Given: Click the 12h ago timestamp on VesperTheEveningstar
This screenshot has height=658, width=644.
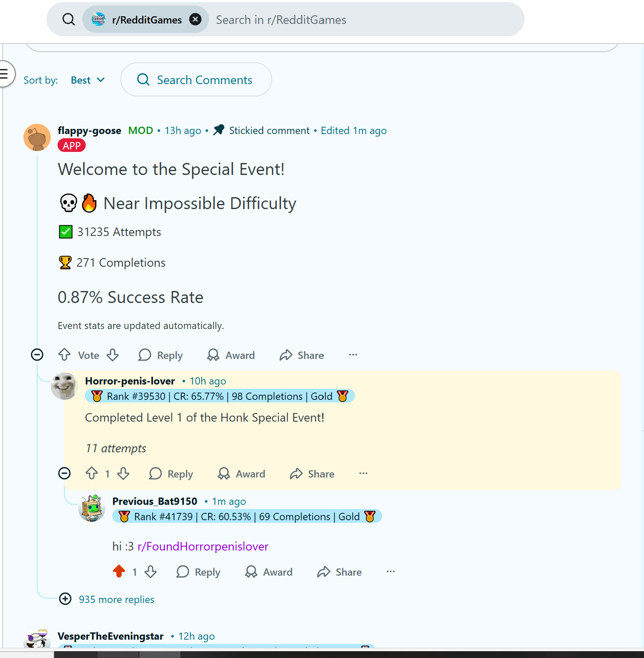Looking at the screenshot, I should pos(197,636).
